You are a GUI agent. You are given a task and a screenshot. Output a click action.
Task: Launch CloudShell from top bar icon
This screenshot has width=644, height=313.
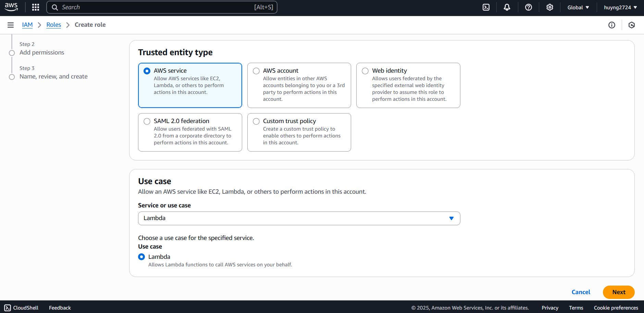pyautogui.click(x=486, y=7)
